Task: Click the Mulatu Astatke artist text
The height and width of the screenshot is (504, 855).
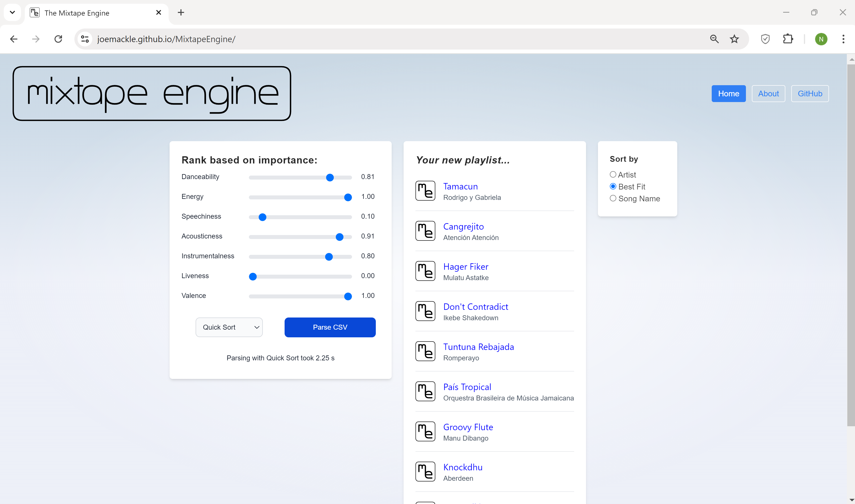Action: (466, 278)
